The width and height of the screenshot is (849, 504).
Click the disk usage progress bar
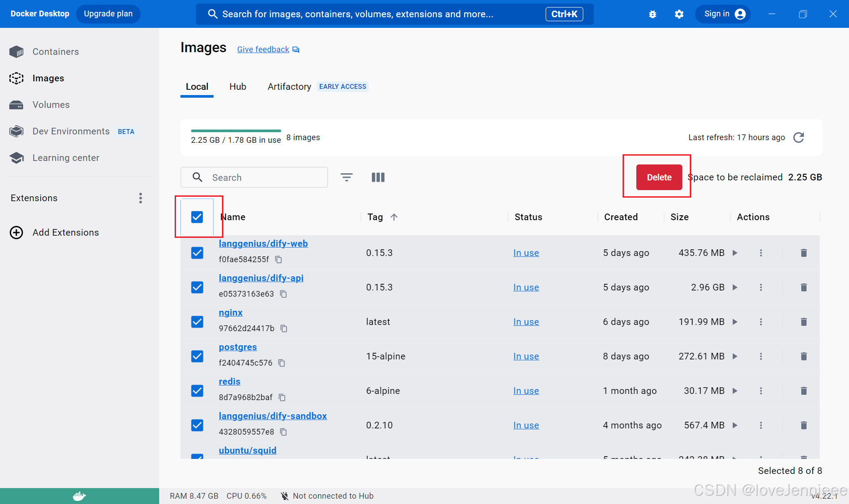click(x=236, y=131)
